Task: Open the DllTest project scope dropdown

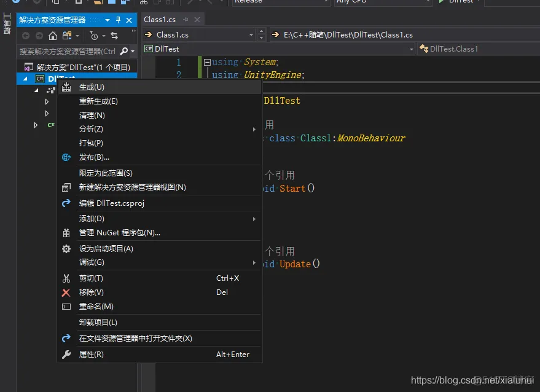Action: pos(411,49)
